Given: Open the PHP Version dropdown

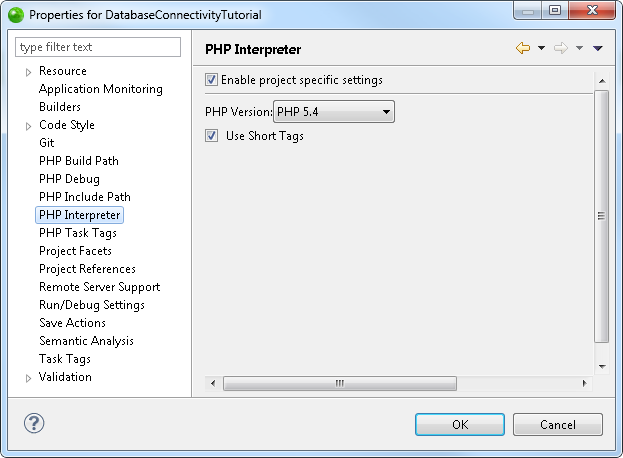Looking at the screenshot, I should point(334,112).
